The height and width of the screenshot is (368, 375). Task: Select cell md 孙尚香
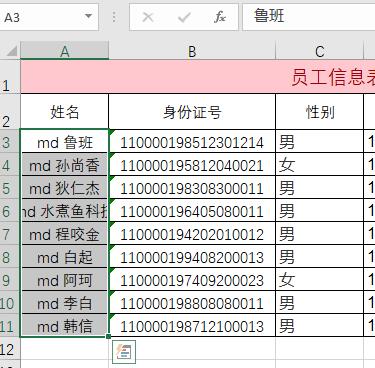tap(65, 165)
